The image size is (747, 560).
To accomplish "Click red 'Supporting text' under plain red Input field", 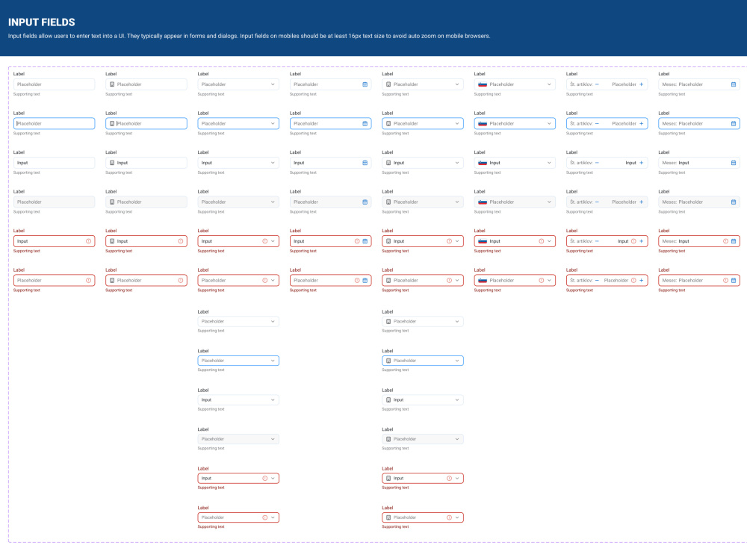I will coord(27,251).
